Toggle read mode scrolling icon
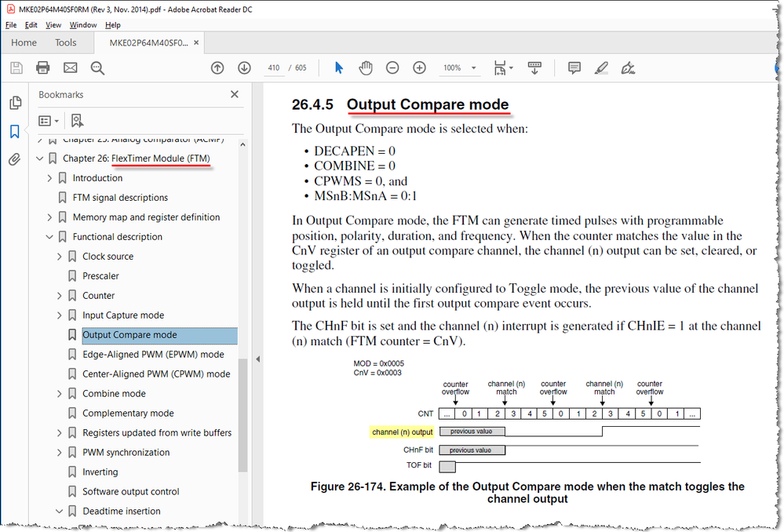 coord(534,68)
